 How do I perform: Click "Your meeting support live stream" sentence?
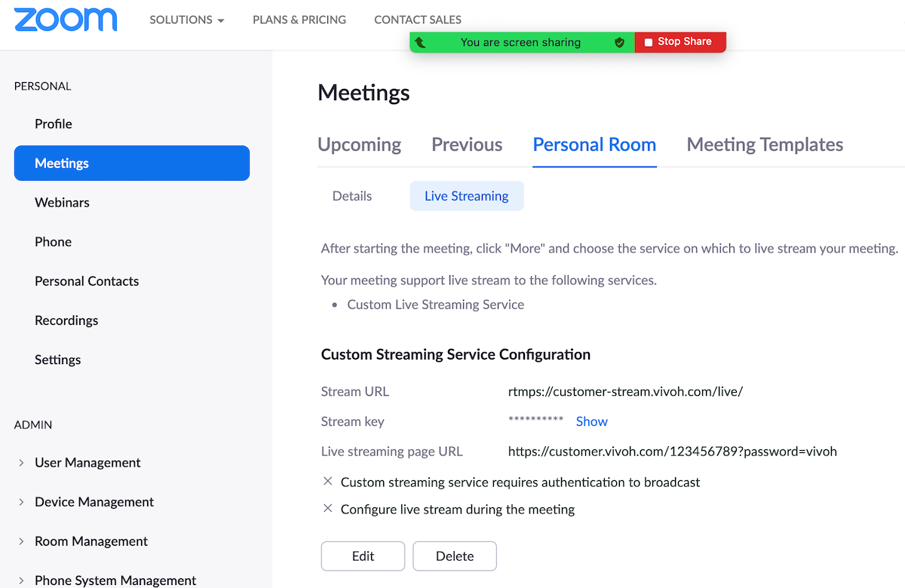pyautogui.click(x=489, y=280)
